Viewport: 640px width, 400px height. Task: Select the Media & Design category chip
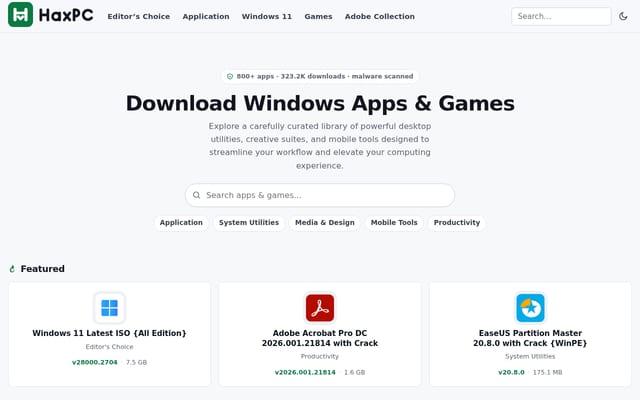pos(325,222)
